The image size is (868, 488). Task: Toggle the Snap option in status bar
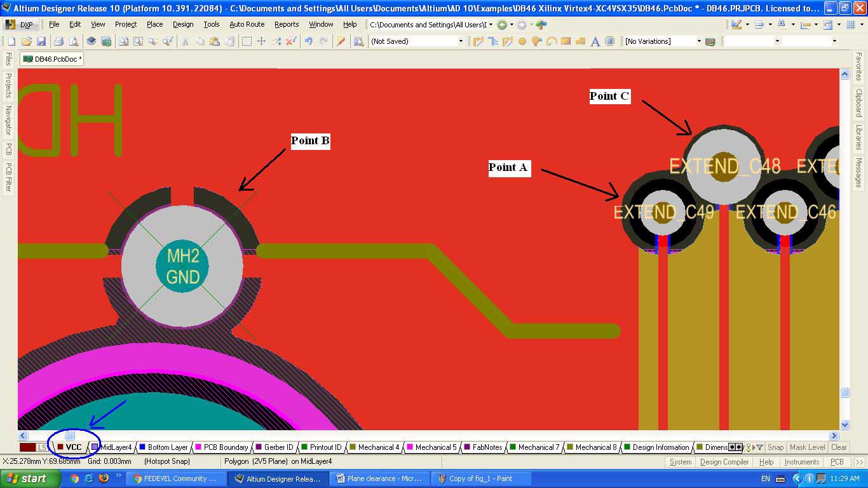point(776,447)
